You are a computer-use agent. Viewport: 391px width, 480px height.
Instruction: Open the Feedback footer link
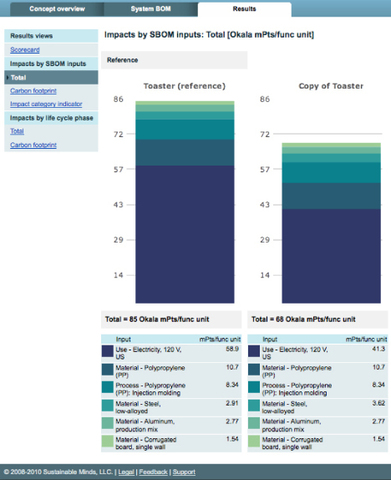tap(153, 472)
